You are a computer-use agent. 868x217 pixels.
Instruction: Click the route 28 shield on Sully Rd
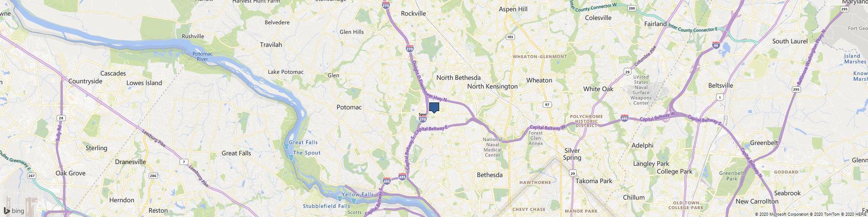click(62, 118)
